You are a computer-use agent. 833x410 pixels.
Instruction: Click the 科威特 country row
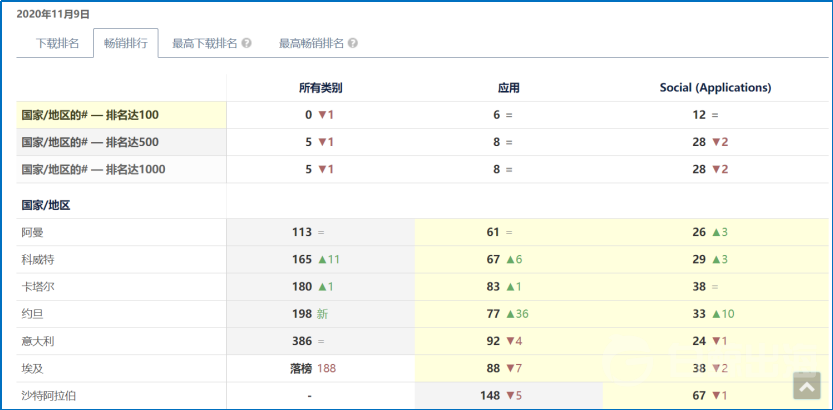coord(38,259)
